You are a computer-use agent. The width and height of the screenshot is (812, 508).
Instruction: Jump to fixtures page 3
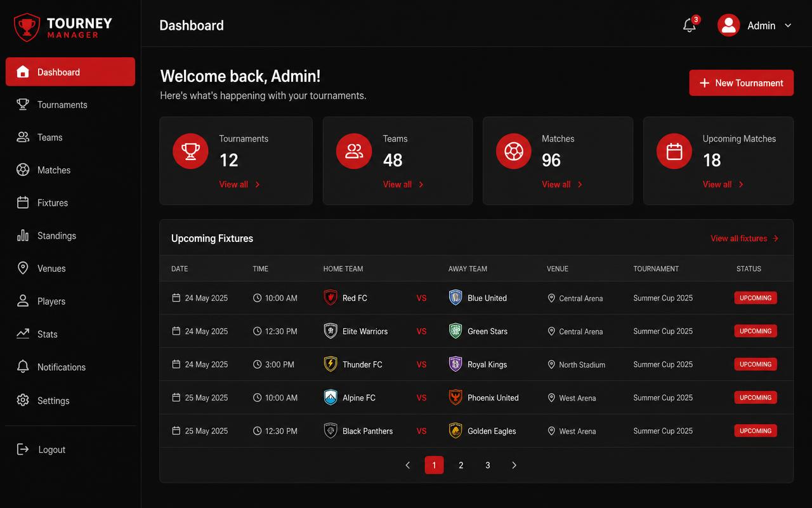pos(488,465)
